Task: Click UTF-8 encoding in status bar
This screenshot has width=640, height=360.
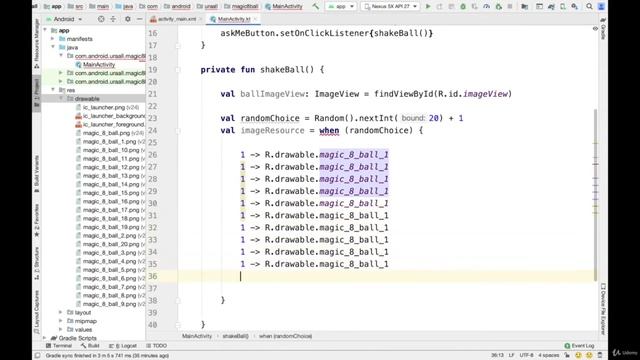Action: (526, 356)
